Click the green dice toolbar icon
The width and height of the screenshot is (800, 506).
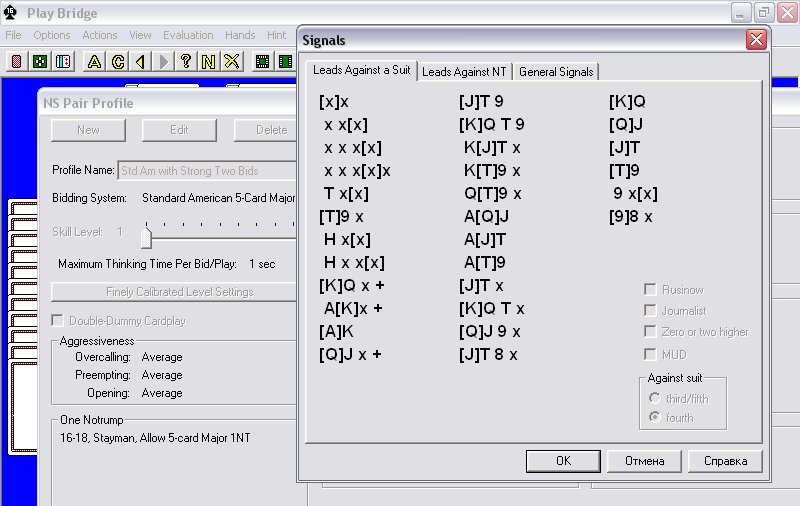40,62
